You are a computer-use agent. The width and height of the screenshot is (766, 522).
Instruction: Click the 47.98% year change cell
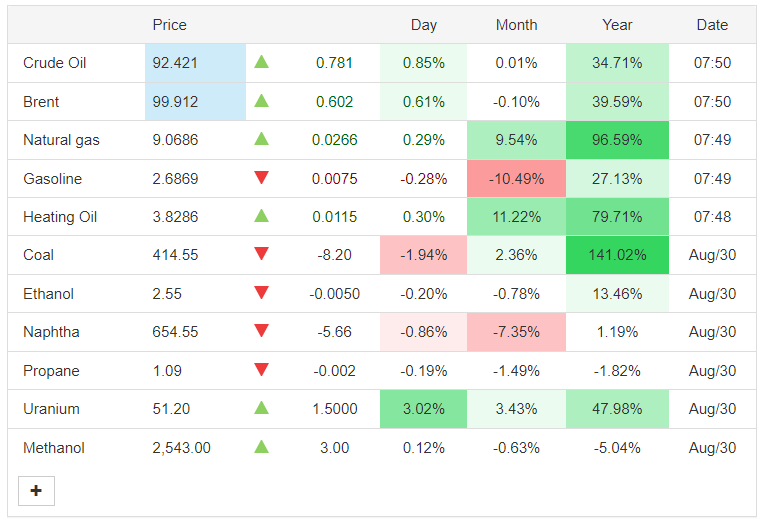tap(617, 409)
